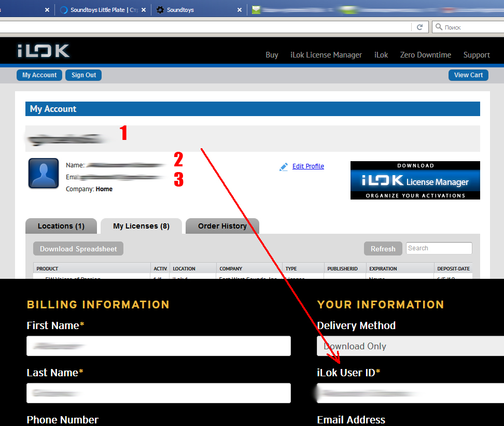Click the iLok logo in header

44,51
